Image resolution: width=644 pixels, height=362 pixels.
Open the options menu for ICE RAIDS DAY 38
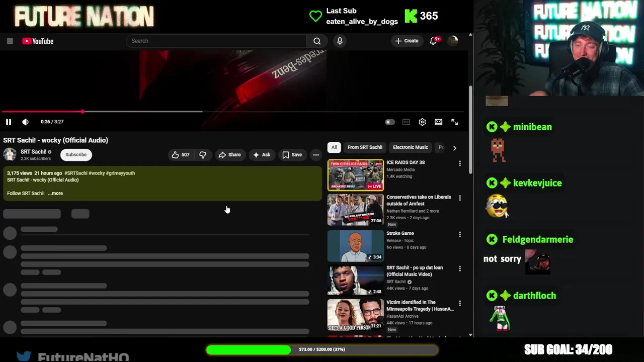tap(460, 163)
